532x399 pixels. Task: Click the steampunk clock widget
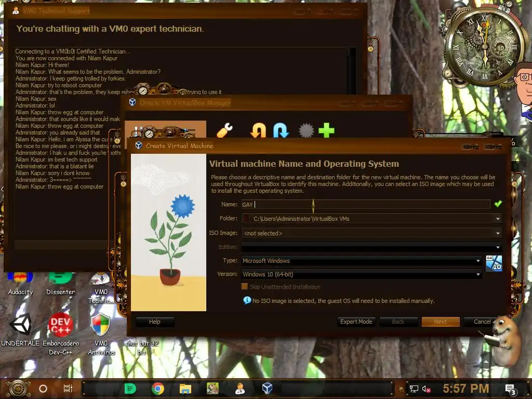485,46
